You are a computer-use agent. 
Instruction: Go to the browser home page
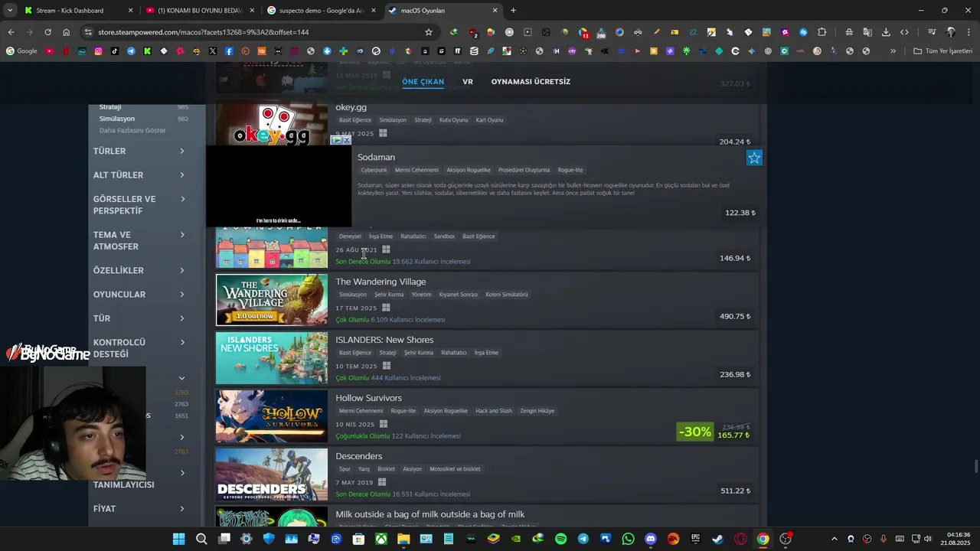66,32
